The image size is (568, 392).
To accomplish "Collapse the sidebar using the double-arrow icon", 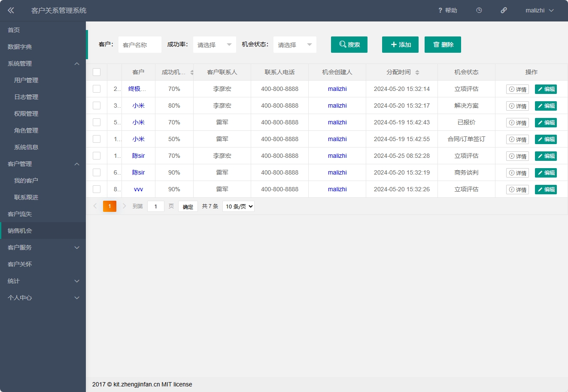I will pos(11,10).
